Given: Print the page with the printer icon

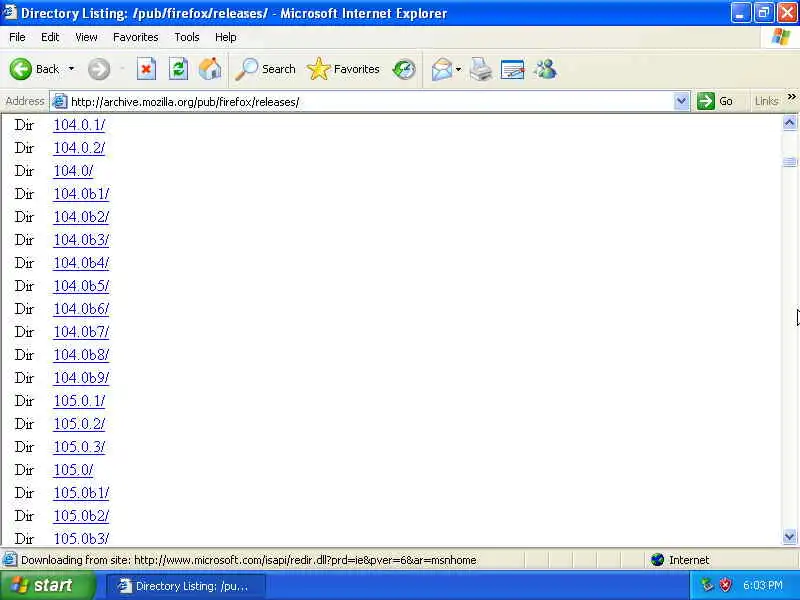Looking at the screenshot, I should pos(481,69).
